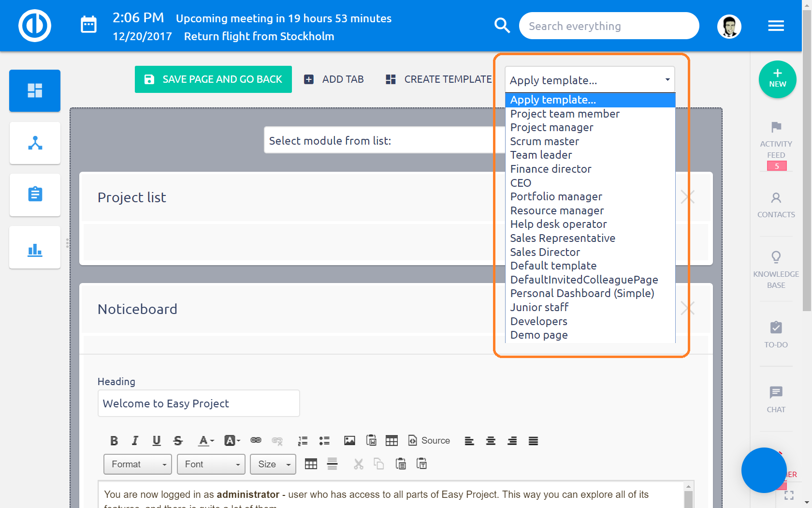
Task: Remove the Project list module
Action: 687,196
